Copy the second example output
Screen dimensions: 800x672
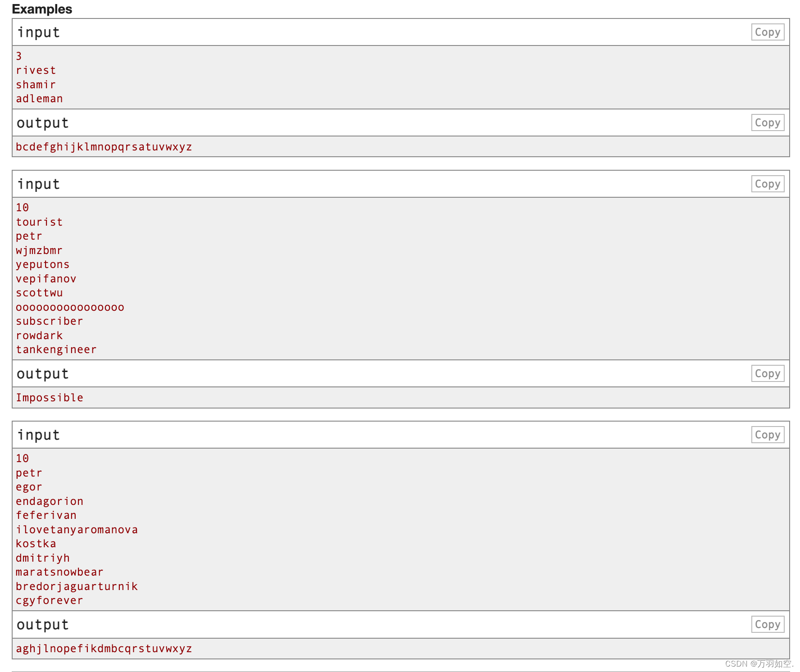click(768, 373)
